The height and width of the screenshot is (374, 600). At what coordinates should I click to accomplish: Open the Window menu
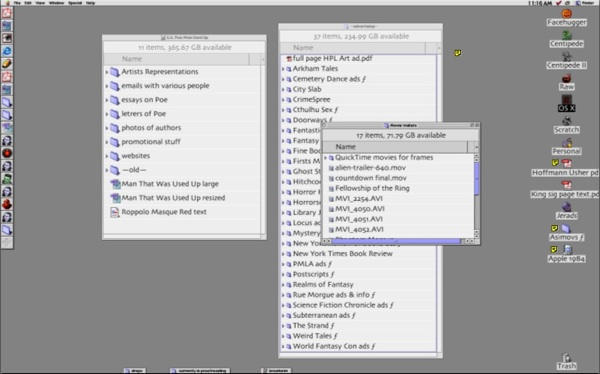57,3
